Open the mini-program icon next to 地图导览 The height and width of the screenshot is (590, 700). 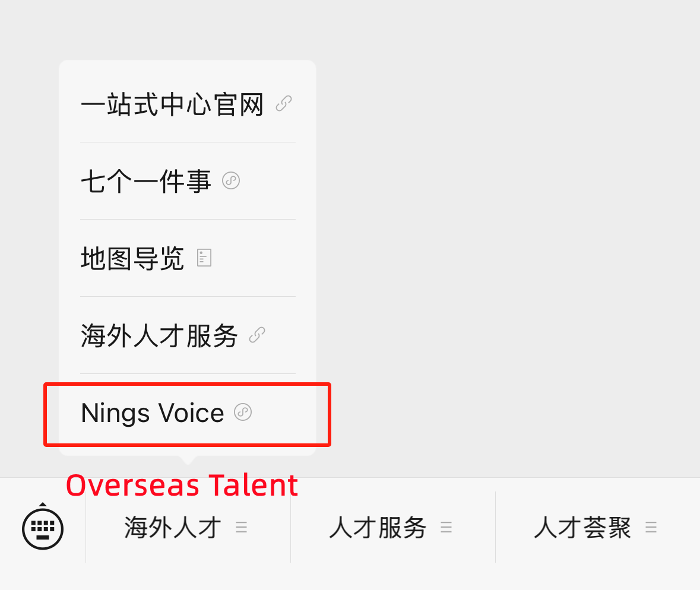point(204,258)
